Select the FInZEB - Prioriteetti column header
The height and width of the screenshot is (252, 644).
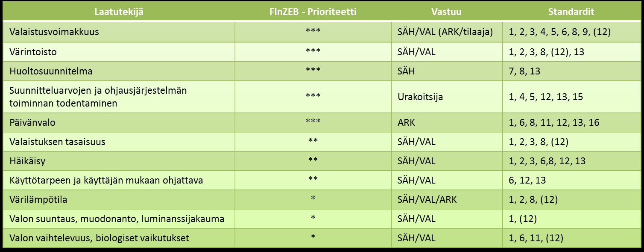313,12
